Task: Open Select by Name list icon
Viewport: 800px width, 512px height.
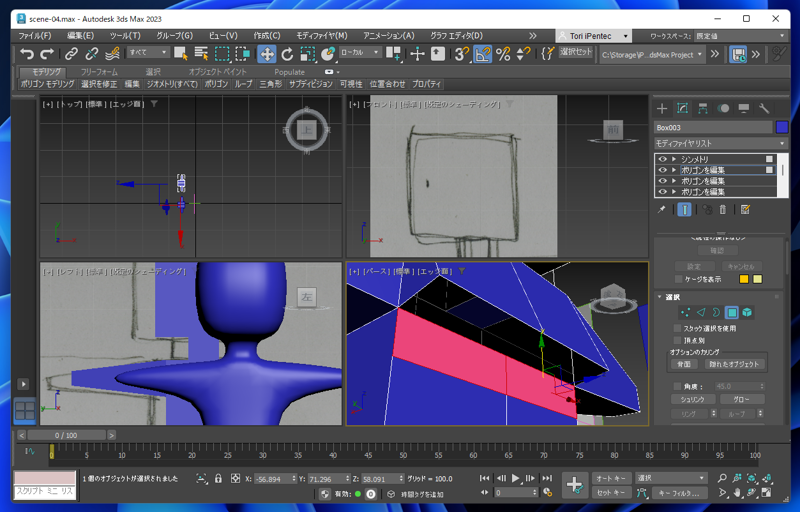Action: [201, 54]
